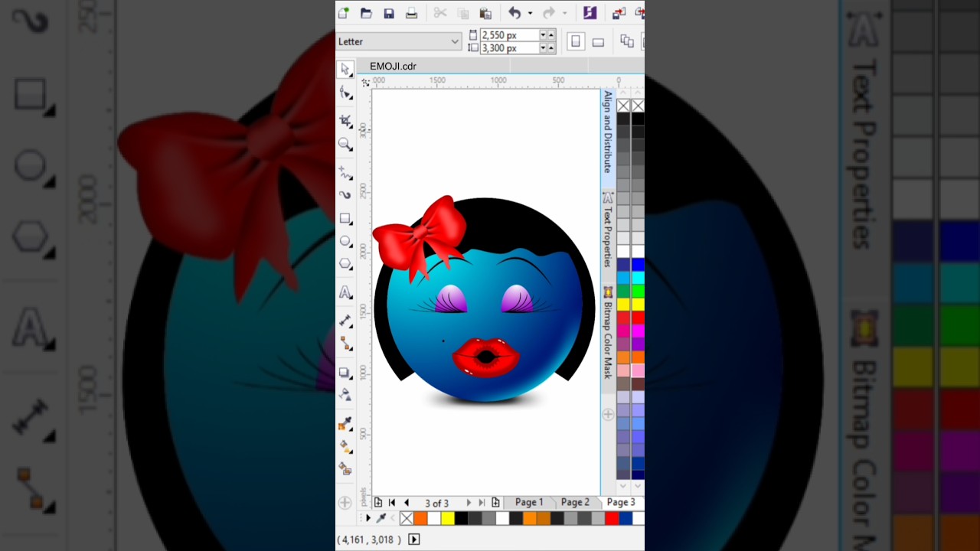
Task: Click the Copy icon
Action: coord(462,13)
